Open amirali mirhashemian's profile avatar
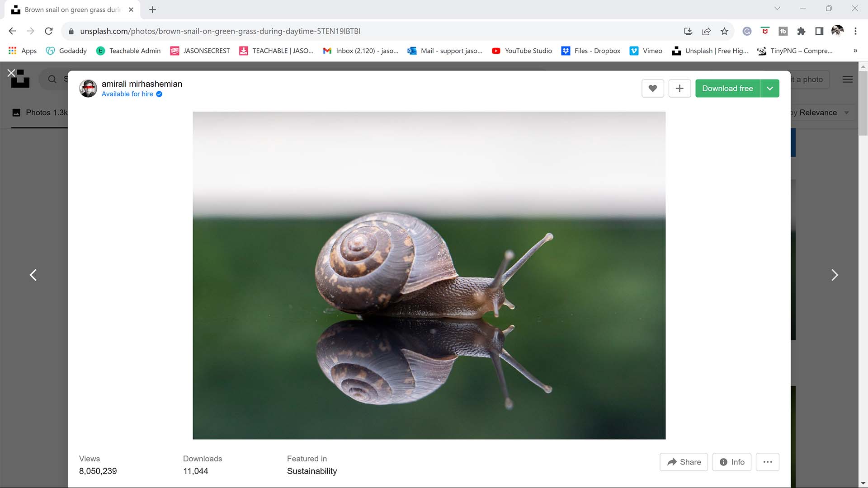 88,89
